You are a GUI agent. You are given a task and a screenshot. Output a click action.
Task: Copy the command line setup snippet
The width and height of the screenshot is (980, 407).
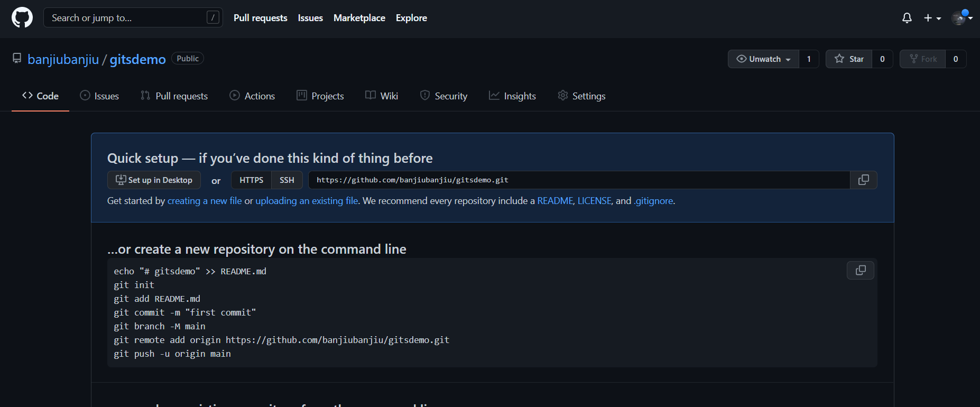pos(861,270)
